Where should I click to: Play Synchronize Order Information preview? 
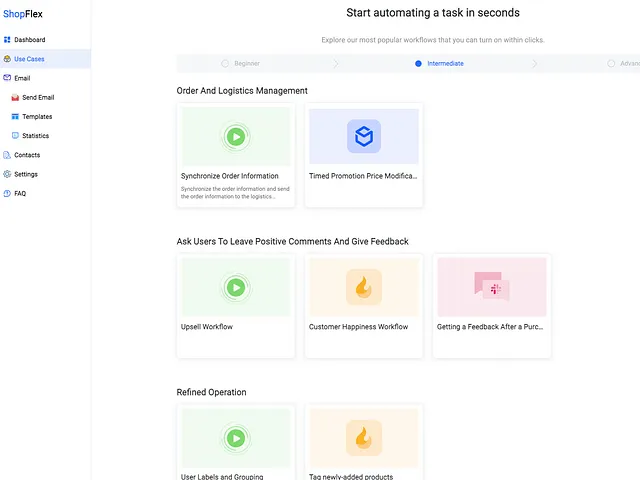point(236,136)
